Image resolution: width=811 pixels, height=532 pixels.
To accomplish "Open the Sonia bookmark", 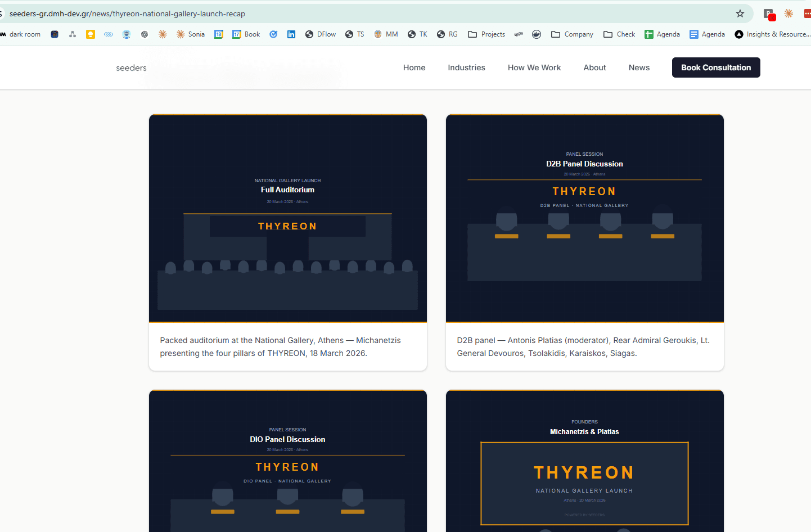I will pyautogui.click(x=191, y=34).
